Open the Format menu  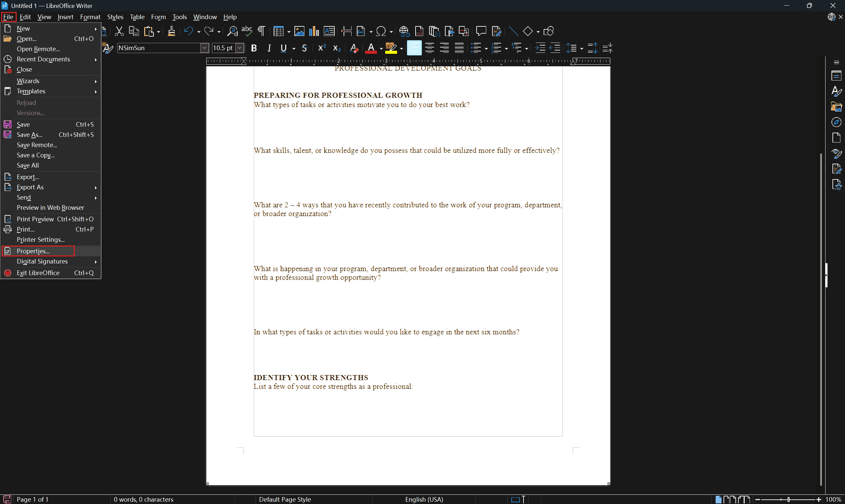click(90, 17)
